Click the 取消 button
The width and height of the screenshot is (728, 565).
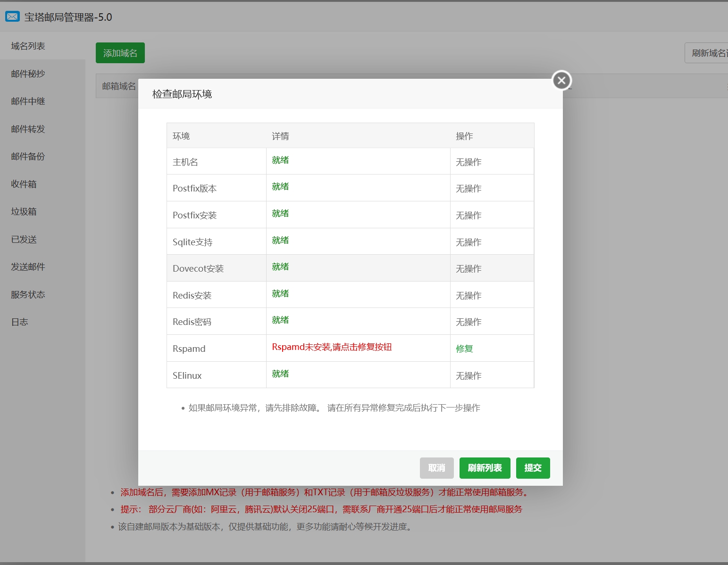pyautogui.click(x=436, y=468)
